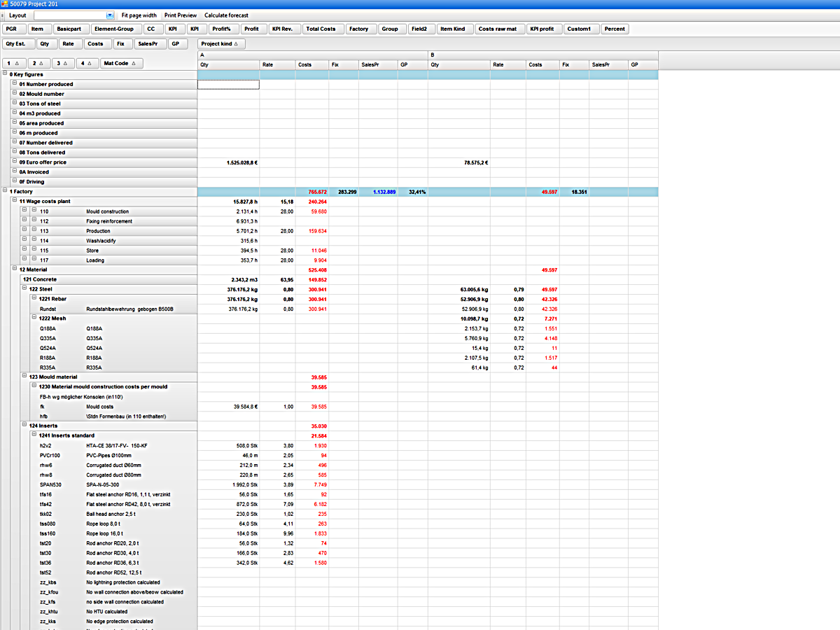Collapse the 1241 Inserts standard node

point(34,435)
